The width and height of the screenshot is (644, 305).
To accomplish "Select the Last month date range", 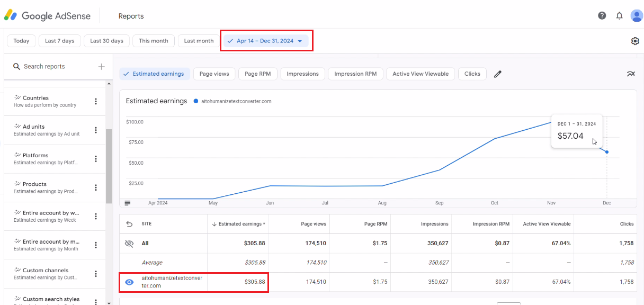I will click(x=199, y=41).
